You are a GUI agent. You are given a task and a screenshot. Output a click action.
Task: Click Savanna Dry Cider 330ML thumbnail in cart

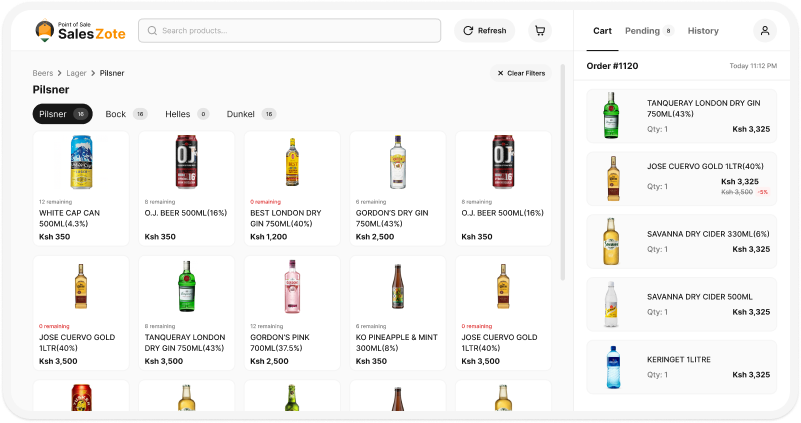point(611,241)
